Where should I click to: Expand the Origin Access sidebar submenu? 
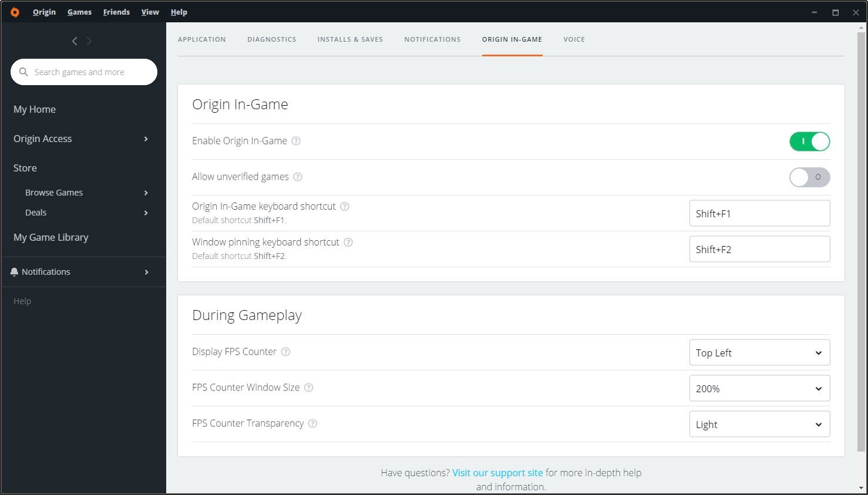146,139
